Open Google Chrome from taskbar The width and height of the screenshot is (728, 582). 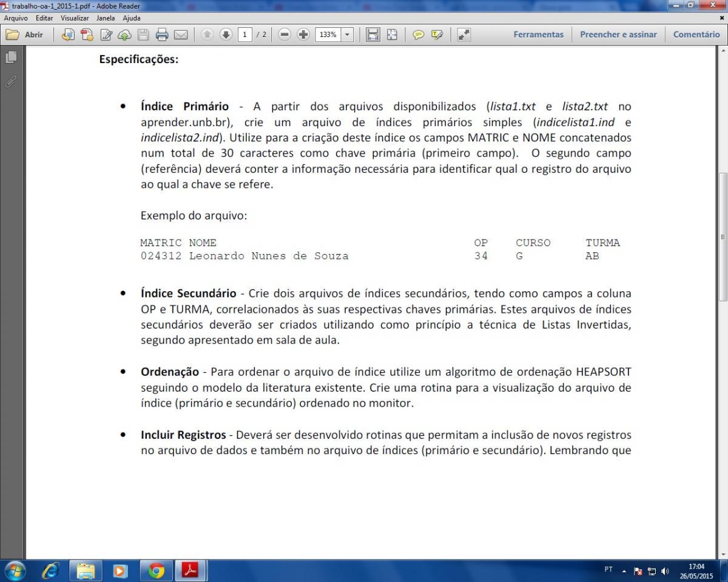pos(156,571)
